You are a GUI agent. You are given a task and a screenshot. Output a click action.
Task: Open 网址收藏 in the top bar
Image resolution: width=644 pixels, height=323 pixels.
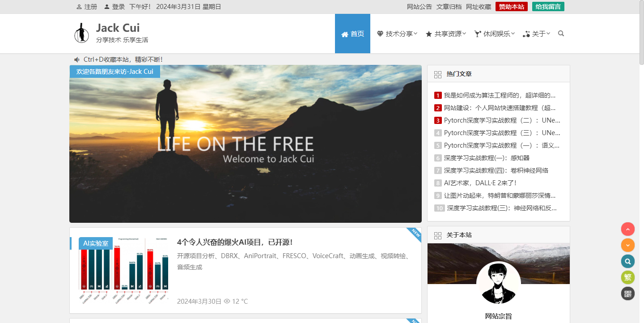479,7
